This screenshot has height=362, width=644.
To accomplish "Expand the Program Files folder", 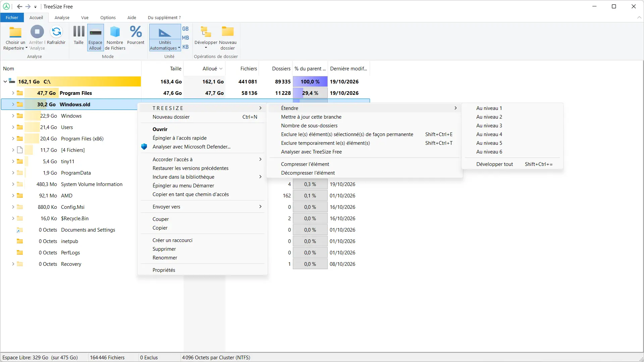I will point(13,93).
